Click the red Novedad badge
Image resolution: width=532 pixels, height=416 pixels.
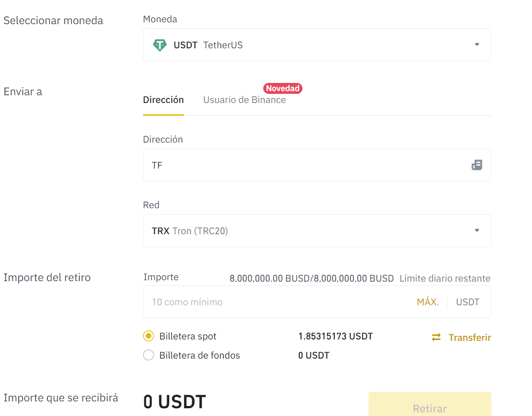point(282,88)
